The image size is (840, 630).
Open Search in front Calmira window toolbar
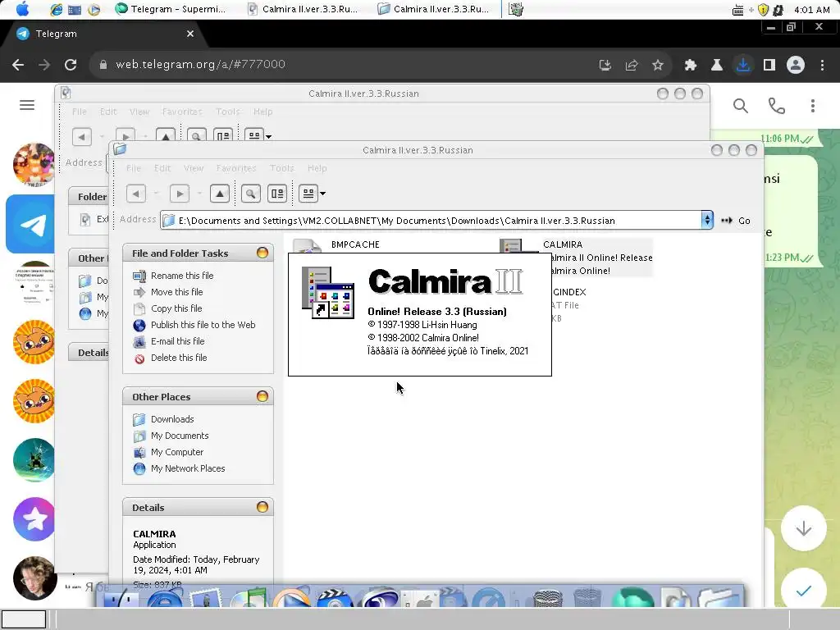point(251,194)
